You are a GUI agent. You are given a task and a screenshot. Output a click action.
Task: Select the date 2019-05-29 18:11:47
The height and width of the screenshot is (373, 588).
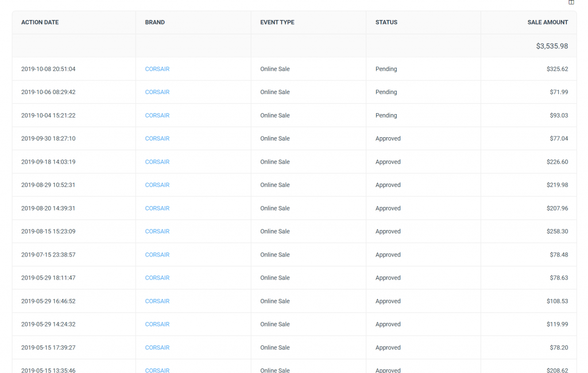click(x=48, y=278)
